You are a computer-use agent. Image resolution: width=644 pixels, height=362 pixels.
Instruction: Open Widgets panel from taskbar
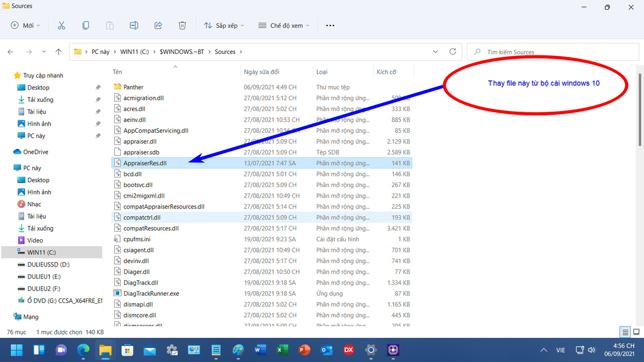39,350
